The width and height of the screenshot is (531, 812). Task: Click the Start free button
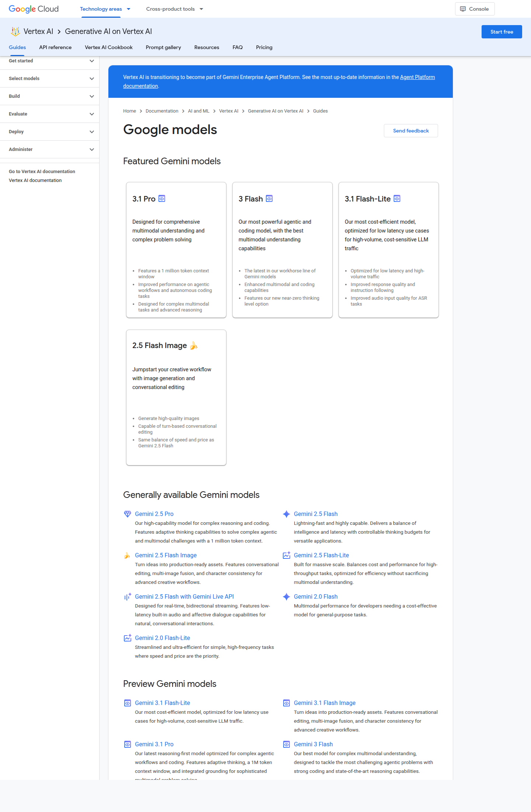[502, 32]
